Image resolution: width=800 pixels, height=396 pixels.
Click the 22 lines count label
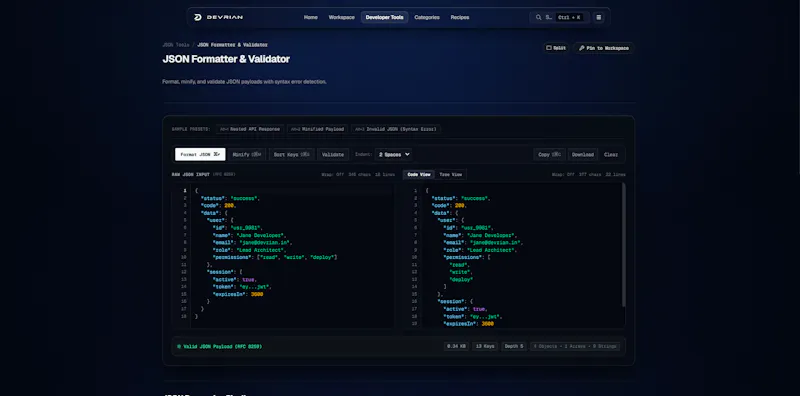pos(616,175)
